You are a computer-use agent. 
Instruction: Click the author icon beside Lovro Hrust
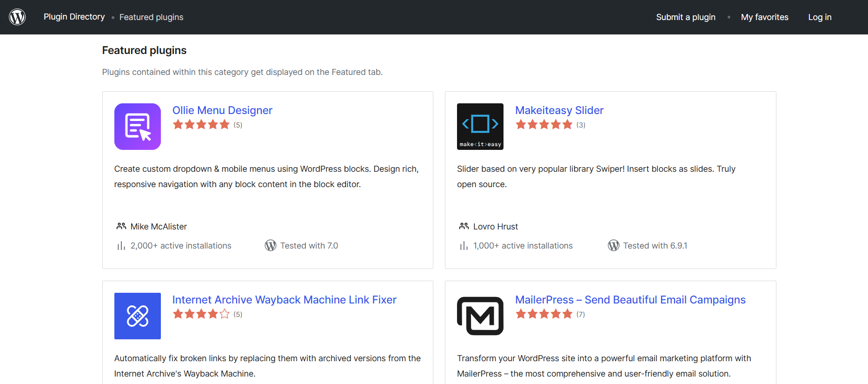464,226
